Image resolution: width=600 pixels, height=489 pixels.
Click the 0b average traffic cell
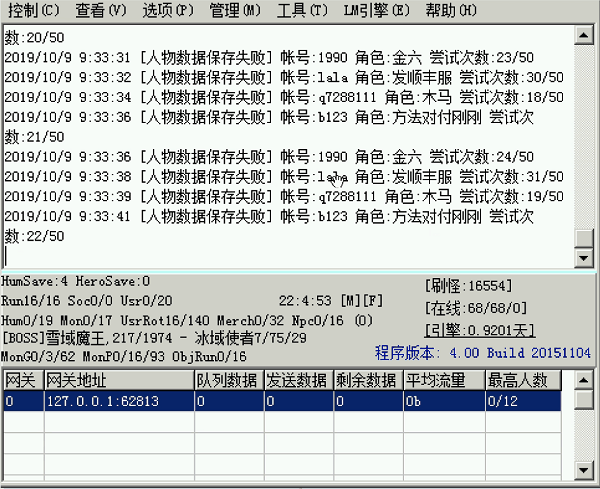[444, 401]
